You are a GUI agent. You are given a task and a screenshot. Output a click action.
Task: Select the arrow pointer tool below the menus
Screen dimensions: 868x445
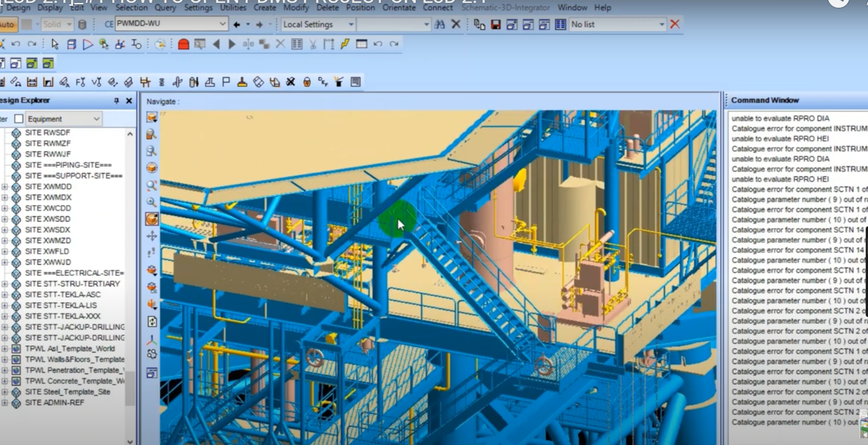pos(55,43)
